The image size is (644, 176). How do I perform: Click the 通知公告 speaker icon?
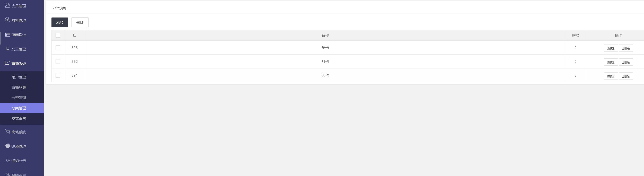tap(8, 160)
